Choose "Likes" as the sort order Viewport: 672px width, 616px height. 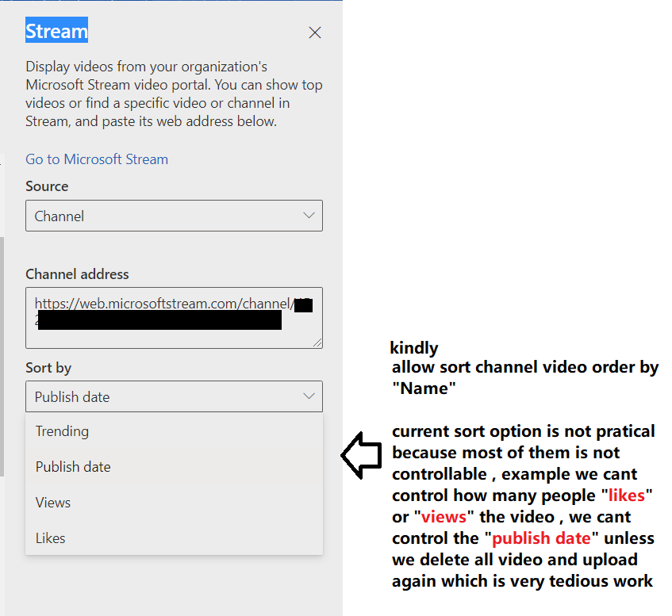point(50,538)
